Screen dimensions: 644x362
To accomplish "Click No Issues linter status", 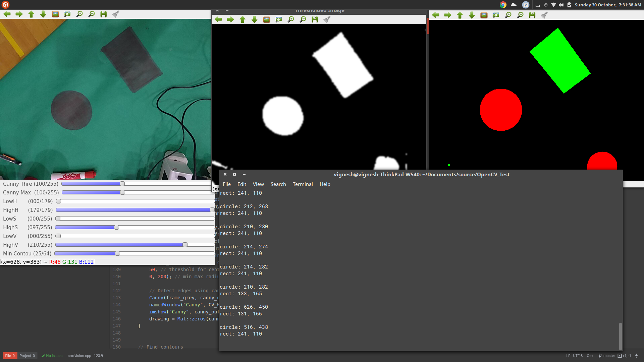I will click(x=52, y=356).
